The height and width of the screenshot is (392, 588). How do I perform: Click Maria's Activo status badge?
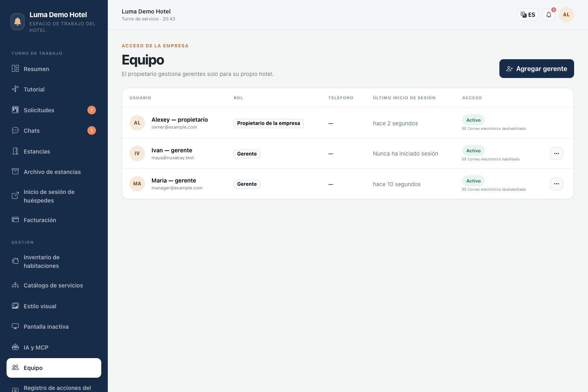[x=473, y=181]
